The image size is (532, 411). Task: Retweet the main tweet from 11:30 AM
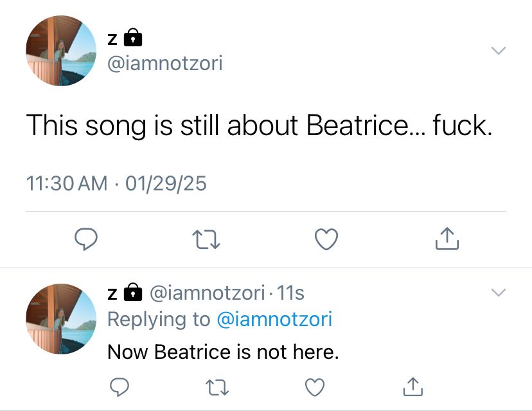(x=205, y=239)
